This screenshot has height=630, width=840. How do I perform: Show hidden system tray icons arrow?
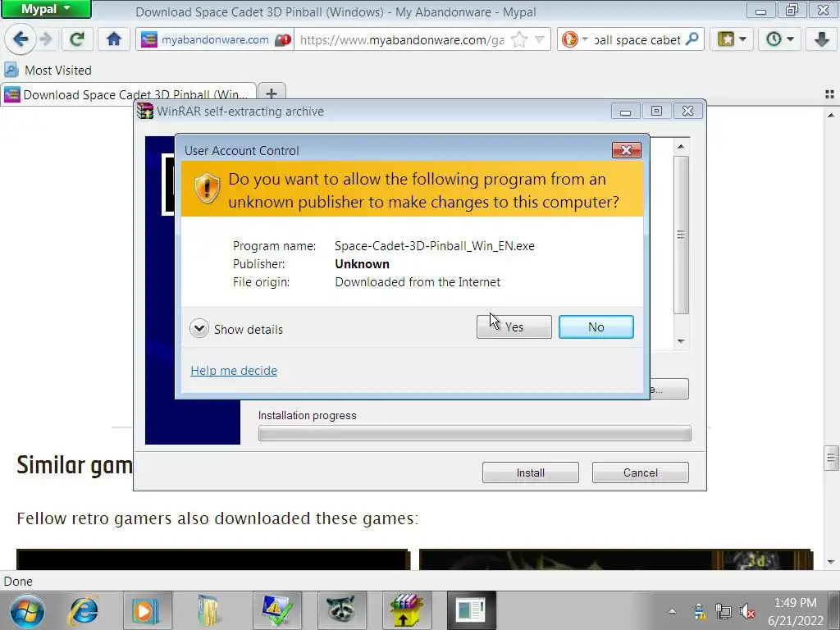[672, 610]
